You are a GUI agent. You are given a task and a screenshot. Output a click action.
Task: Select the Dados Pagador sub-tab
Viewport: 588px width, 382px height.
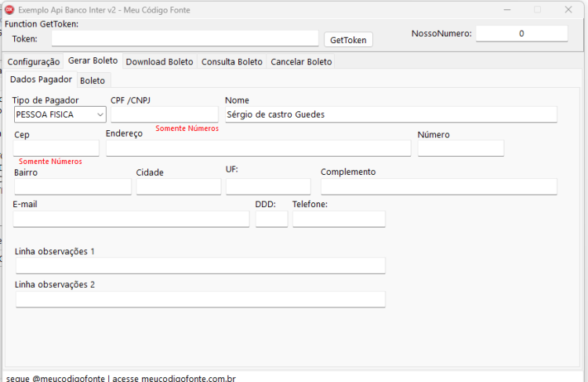coord(41,79)
